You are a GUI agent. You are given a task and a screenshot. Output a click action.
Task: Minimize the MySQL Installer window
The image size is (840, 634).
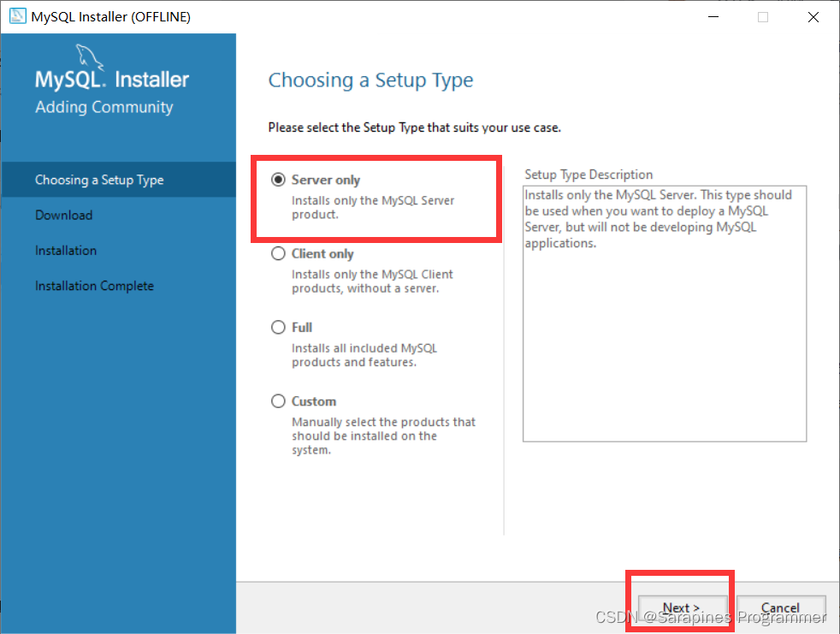[713, 16]
